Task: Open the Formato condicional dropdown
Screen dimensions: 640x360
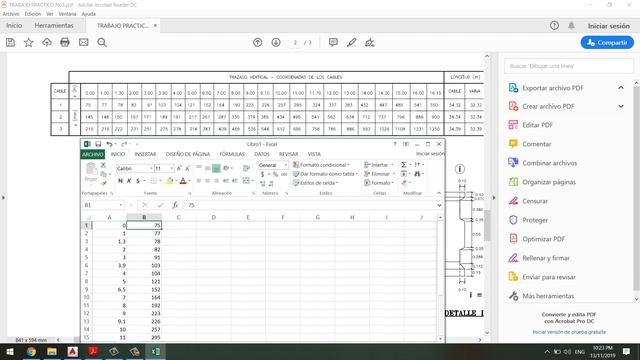Action: pyautogui.click(x=322, y=165)
